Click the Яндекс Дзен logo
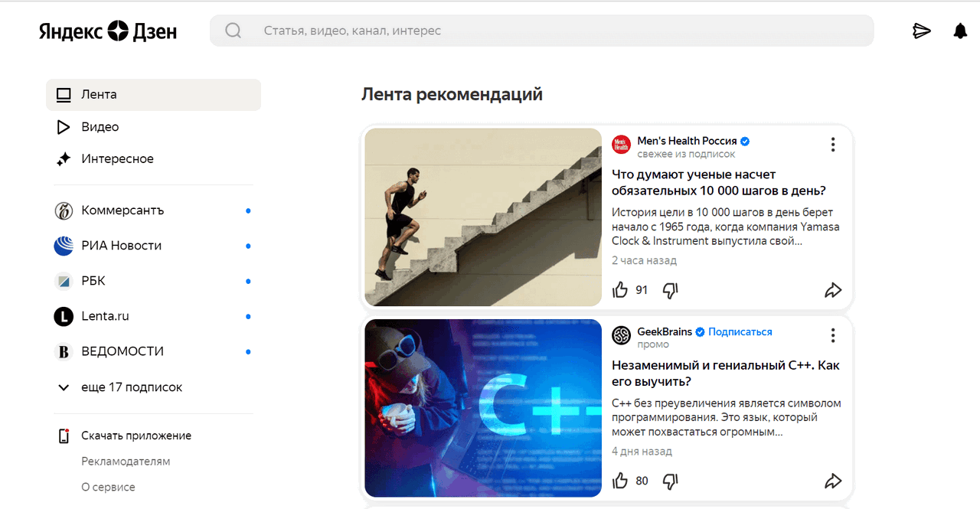 click(x=108, y=31)
